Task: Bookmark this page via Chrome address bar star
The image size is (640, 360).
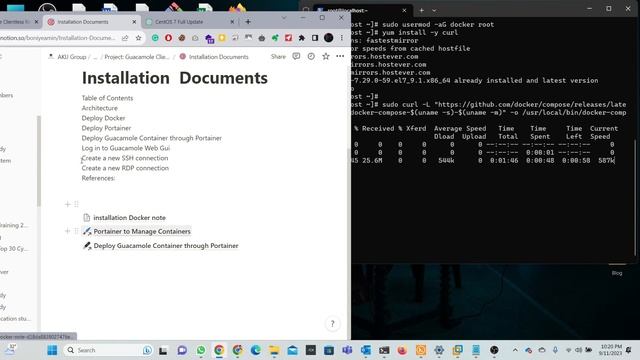Action: pyautogui.click(x=138, y=38)
